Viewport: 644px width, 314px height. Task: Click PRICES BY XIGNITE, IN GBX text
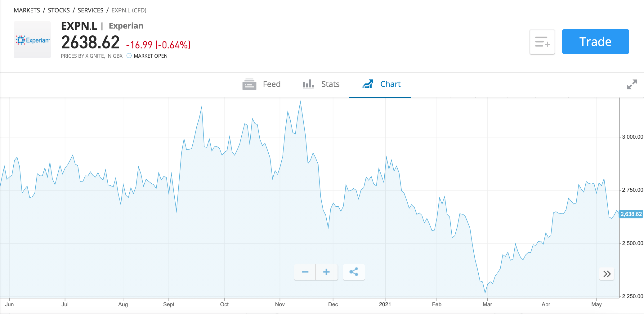(x=92, y=56)
